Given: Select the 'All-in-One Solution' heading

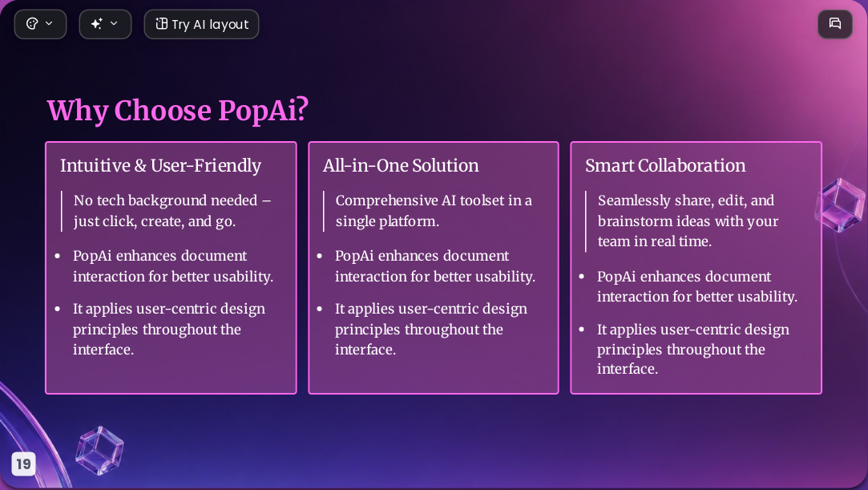Looking at the screenshot, I should (x=401, y=165).
